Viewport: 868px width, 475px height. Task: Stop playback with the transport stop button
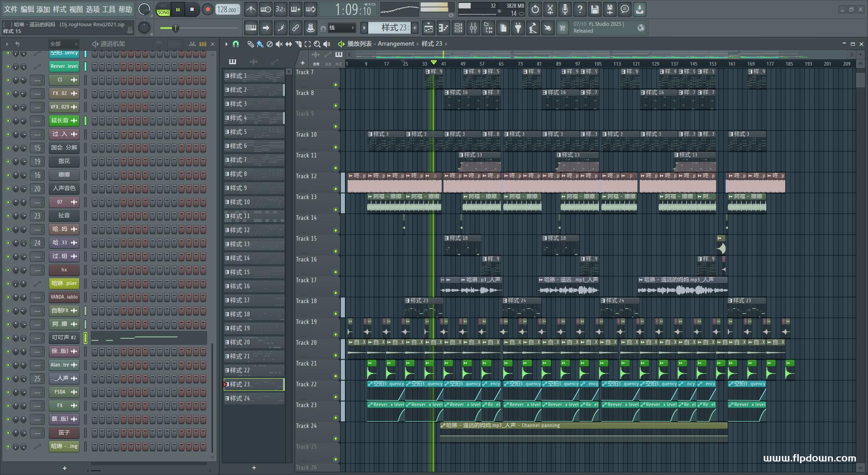192,9
